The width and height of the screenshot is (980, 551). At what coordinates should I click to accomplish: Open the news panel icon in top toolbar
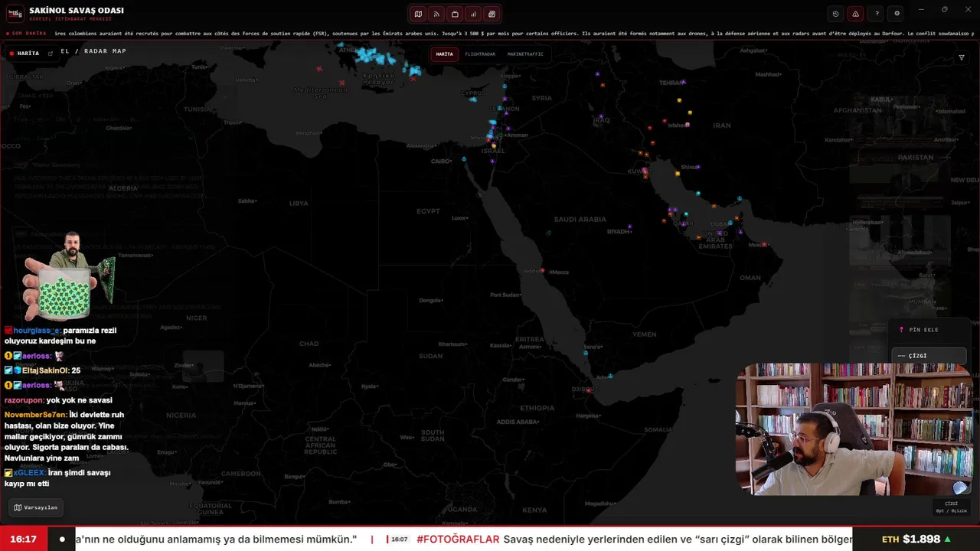tap(492, 14)
